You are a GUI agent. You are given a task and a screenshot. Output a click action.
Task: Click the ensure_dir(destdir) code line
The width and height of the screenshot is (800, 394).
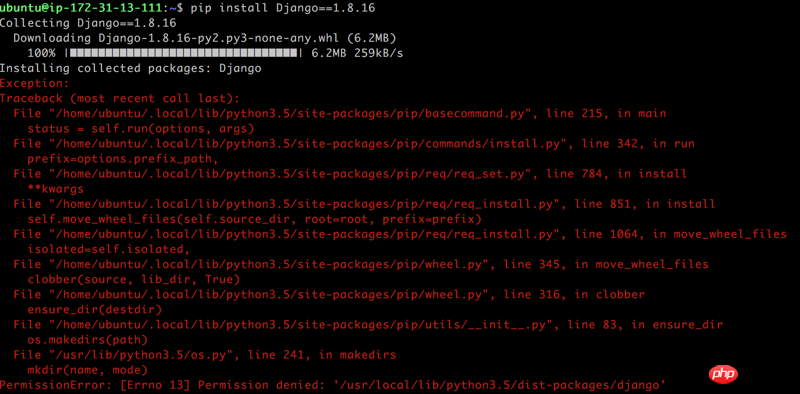[x=94, y=310]
